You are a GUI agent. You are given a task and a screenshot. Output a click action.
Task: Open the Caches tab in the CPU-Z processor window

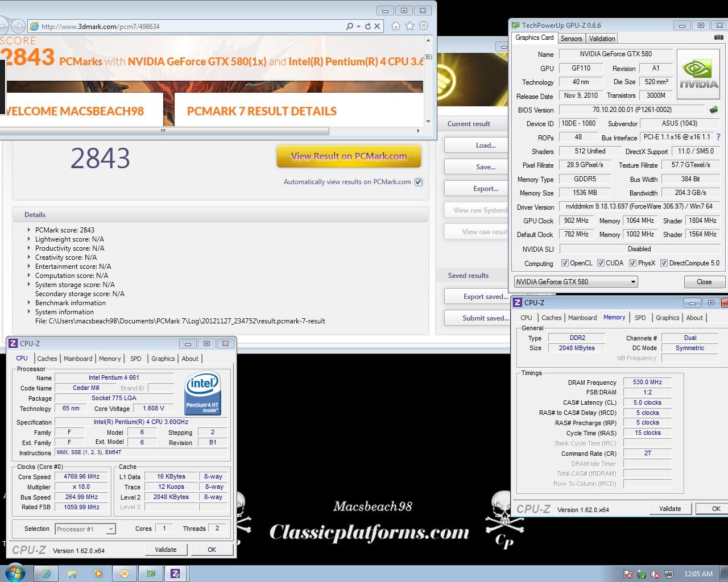pos(47,359)
